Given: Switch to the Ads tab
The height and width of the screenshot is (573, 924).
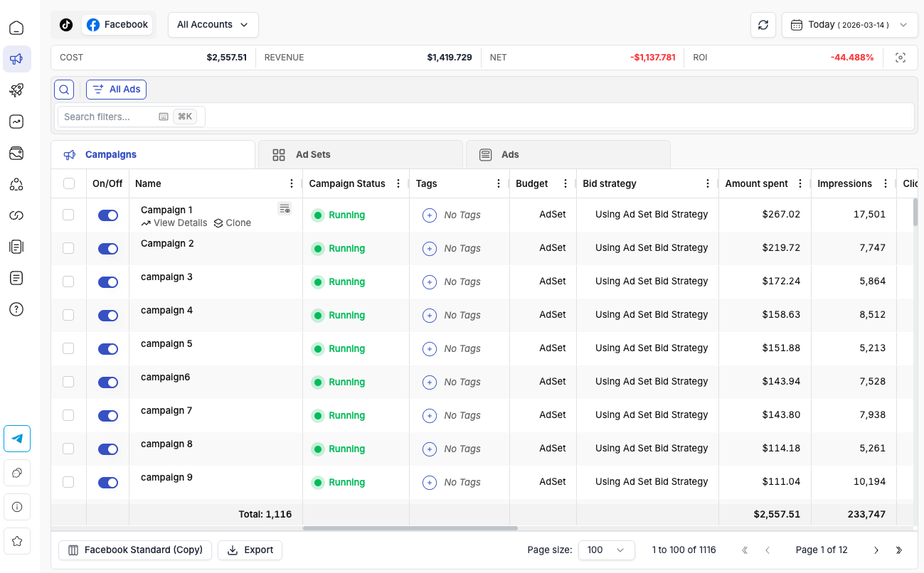Looking at the screenshot, I should tap(568, 154).
